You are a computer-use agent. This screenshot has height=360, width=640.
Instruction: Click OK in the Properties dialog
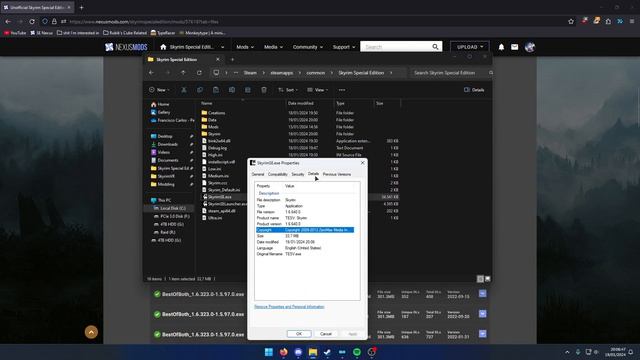299,334
